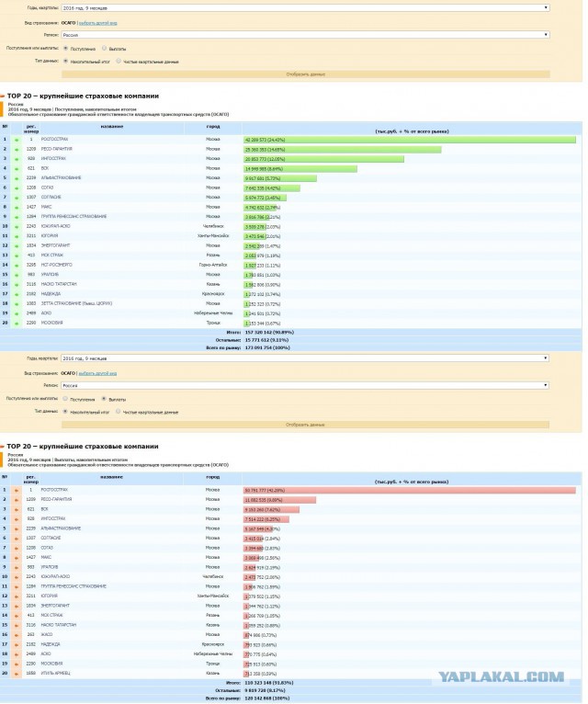
Task: Click Отобразить данные button in top filter form
Action: [x=306, y=74]
